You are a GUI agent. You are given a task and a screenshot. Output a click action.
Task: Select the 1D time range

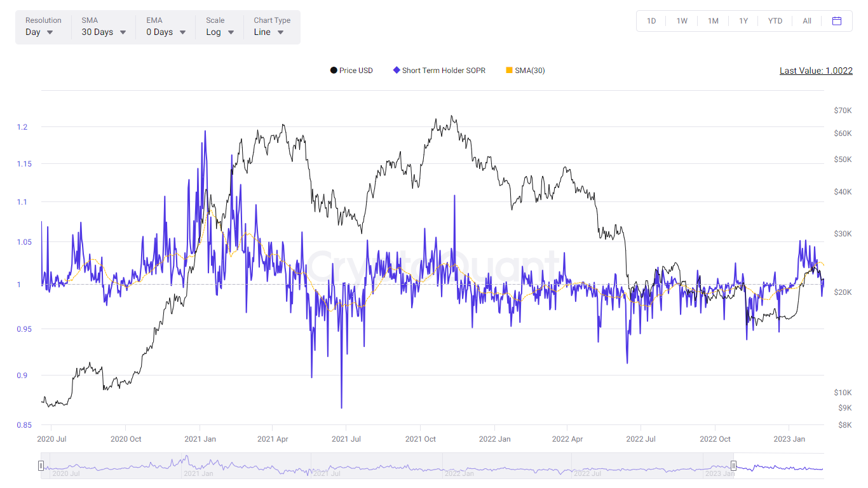click(651, 21)
